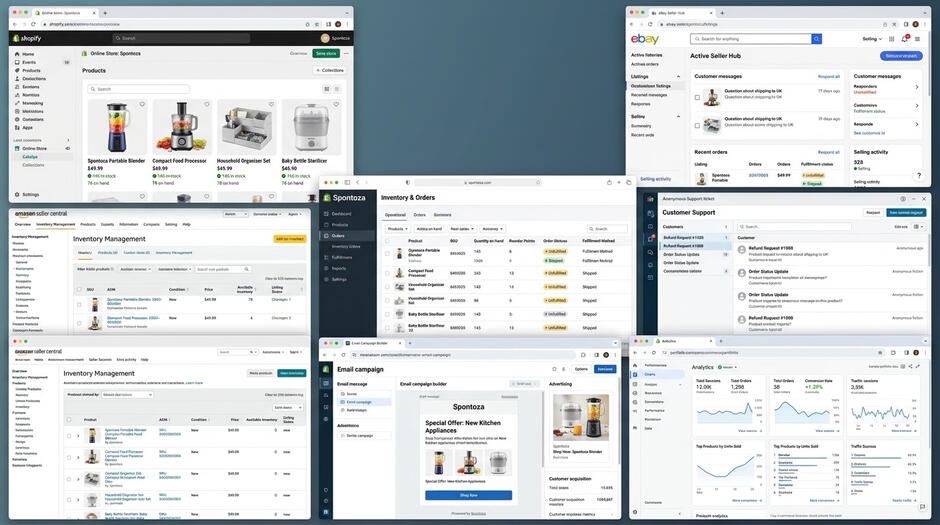The image size is (940, 525).
Task: Click the Apps icon in Shopify sidebar
Action: point(17,128)
